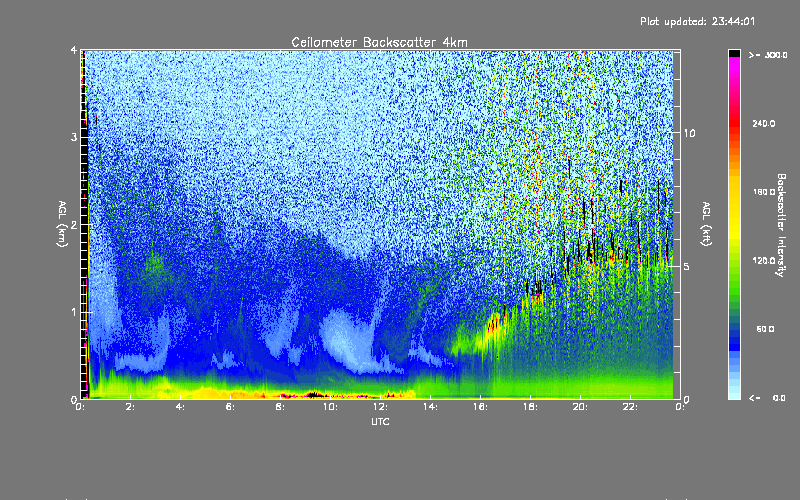Click the left axis tick label '2'

tap(74, 224)
